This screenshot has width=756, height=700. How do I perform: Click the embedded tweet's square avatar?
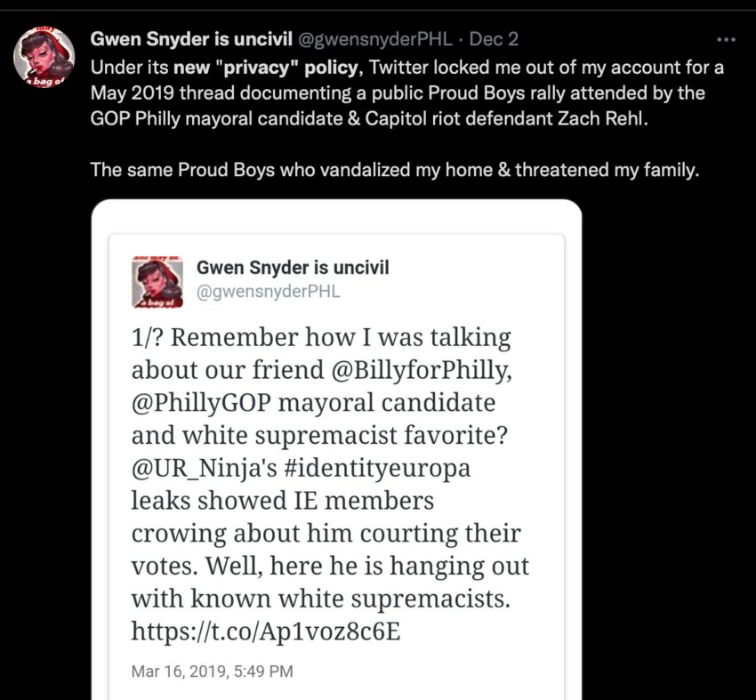[157, 283]
